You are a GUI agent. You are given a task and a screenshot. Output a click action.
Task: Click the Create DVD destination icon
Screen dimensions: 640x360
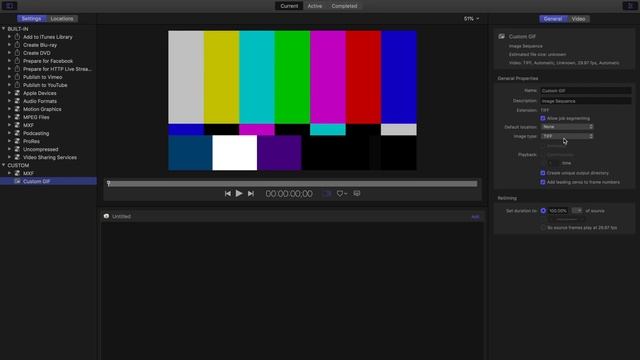(17, 53)
